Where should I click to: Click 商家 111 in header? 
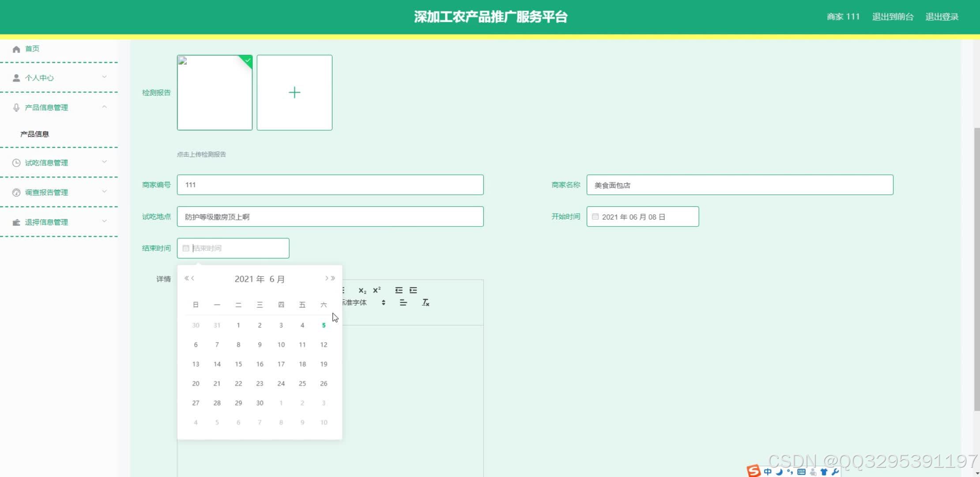tap(843, 17)
